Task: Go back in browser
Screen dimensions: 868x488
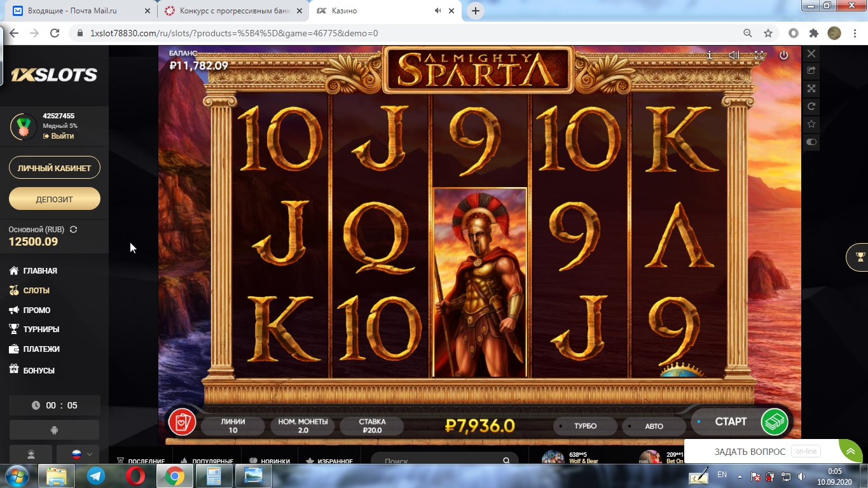Action: (x=14, y=33)
